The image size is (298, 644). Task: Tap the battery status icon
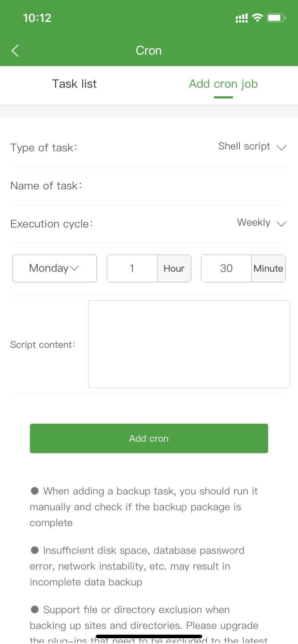click(276, 18)
